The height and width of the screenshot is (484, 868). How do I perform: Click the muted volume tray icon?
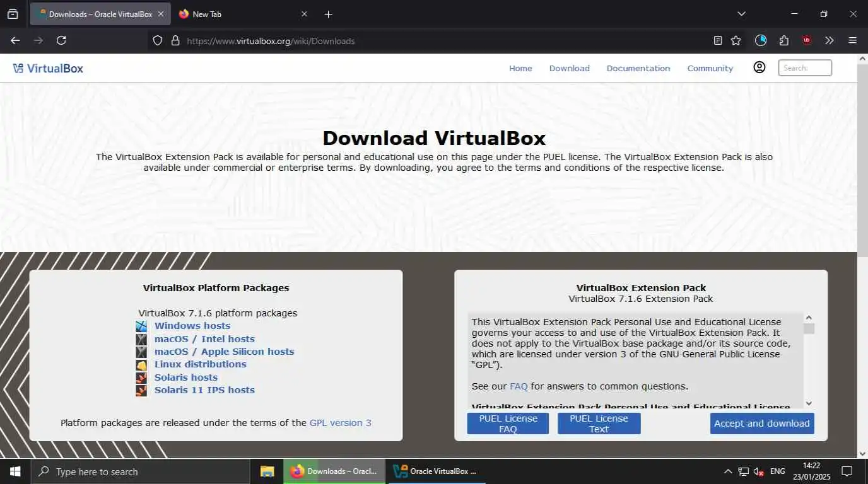point(759,471)
